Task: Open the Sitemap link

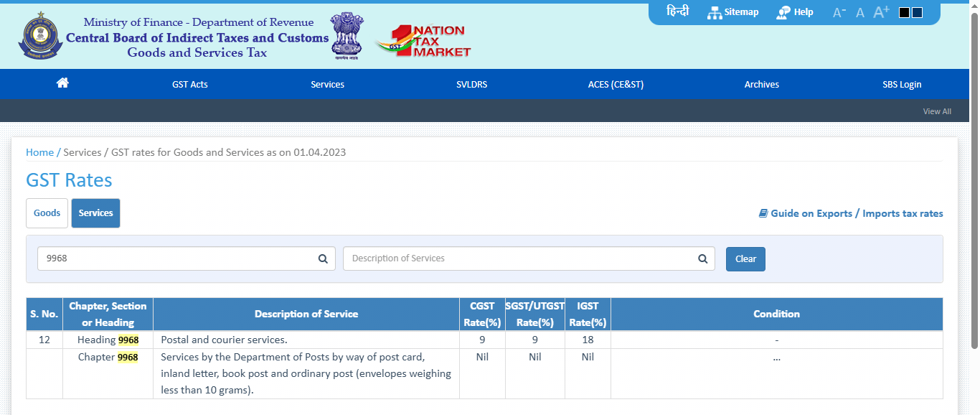Action: (x=732, y=12)
